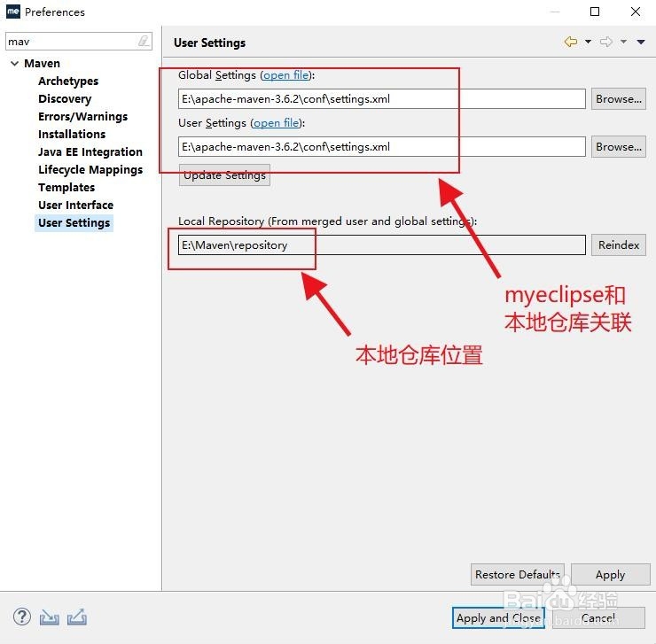
Task: Click the Reindex button
Action: click(x=619, y=245)
